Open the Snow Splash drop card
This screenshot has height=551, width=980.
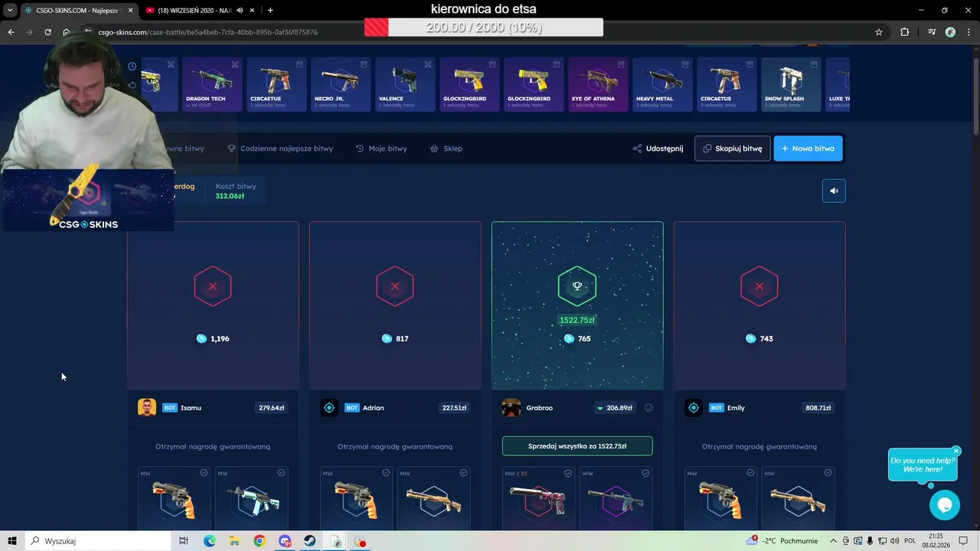pos(791,84)
